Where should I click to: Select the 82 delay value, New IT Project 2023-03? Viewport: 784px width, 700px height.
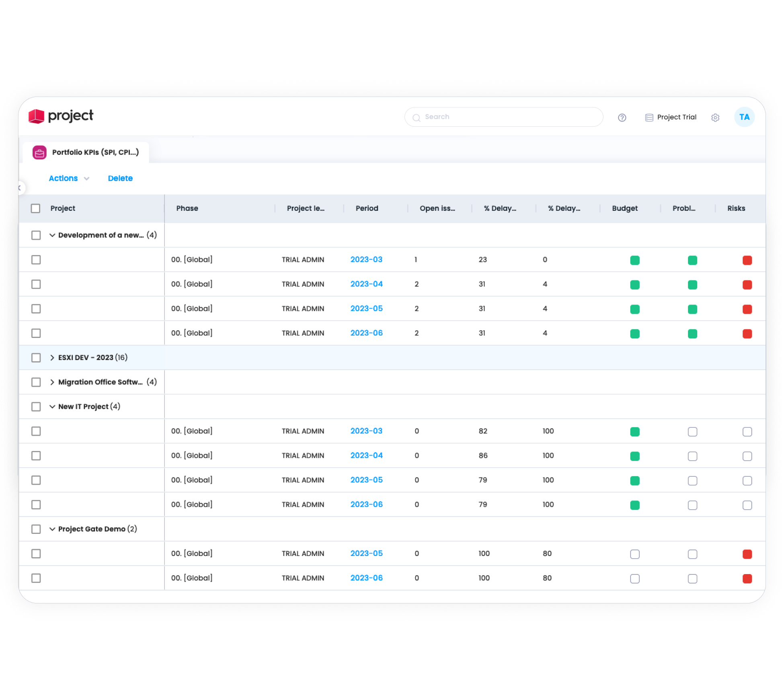(483, 431)
